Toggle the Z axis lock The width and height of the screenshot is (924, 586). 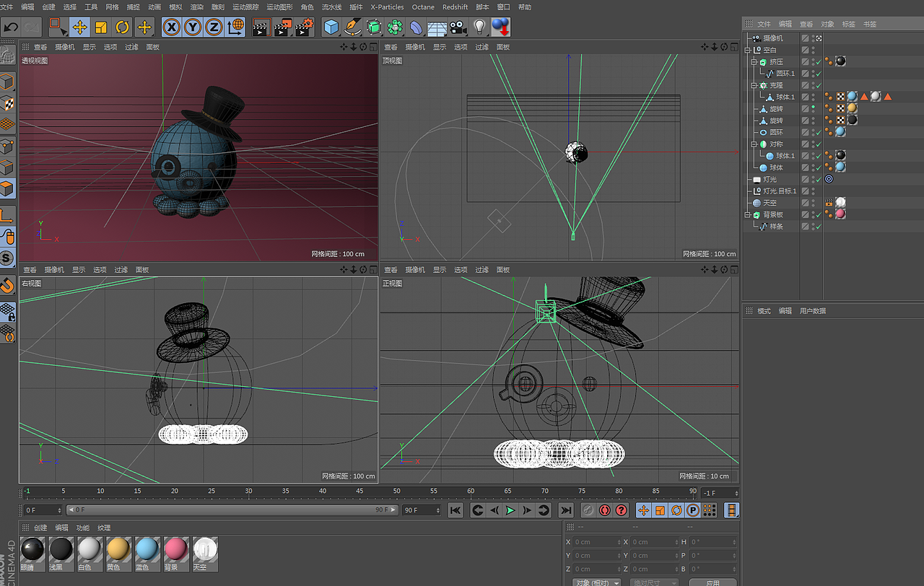coord(214,27)
